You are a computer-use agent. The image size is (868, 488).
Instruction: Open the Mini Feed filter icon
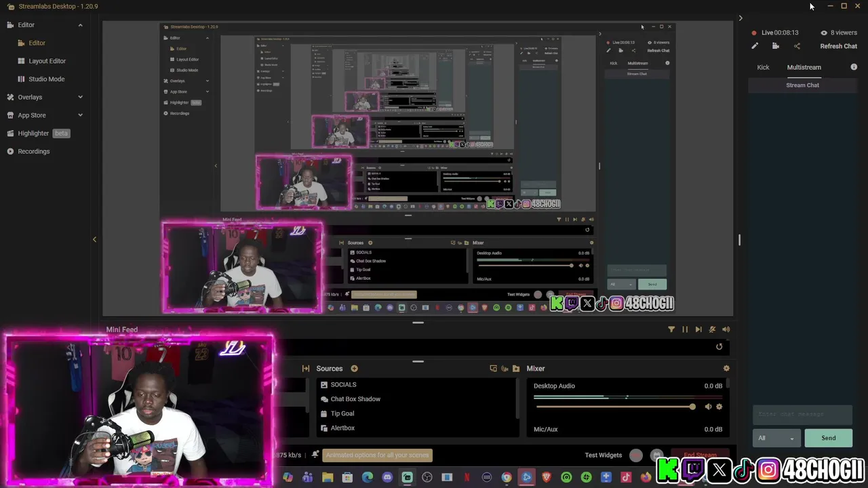coord(671,329)
